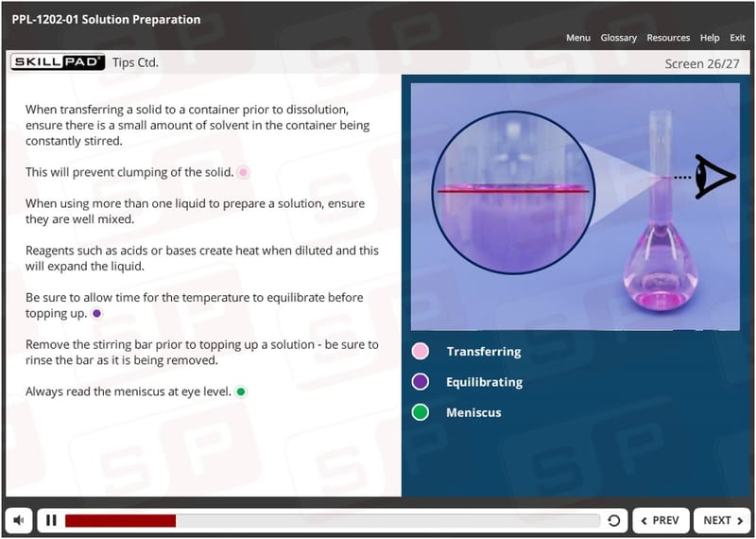The width and height of the screenshot is (756, 539).
Task: Open the Menu item in the header
Action: point(578,38)
